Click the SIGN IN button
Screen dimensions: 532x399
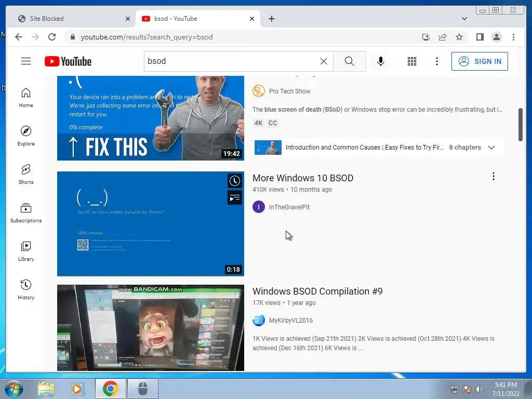[x=480, y=61]
